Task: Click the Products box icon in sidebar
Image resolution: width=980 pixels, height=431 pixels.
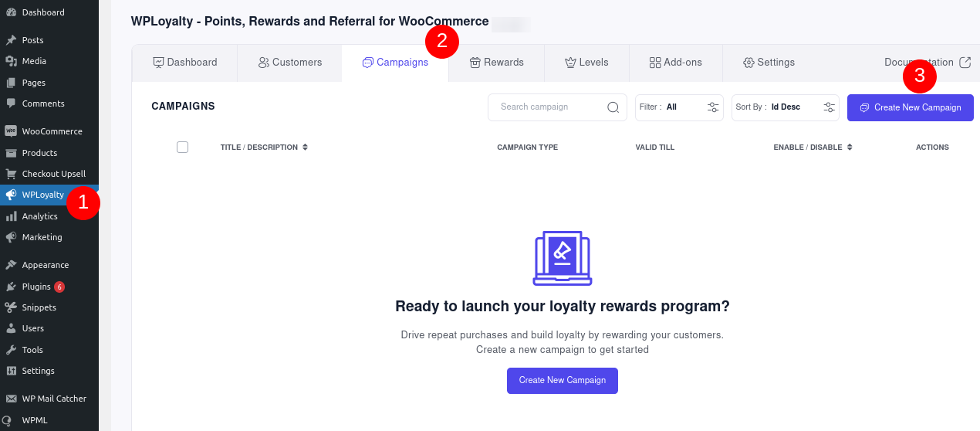Action: pos(11,153)
